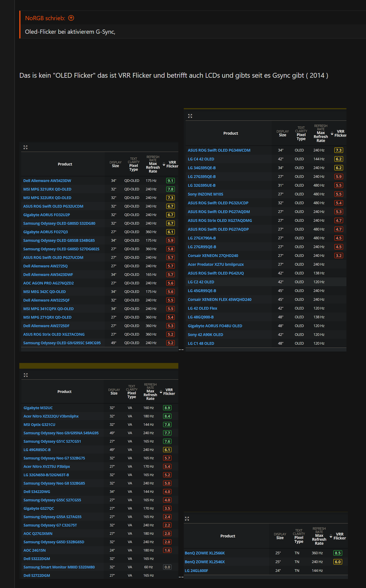
Task: Open BenQ ZOWIE XL2566K link
Action: pos(205,553)
